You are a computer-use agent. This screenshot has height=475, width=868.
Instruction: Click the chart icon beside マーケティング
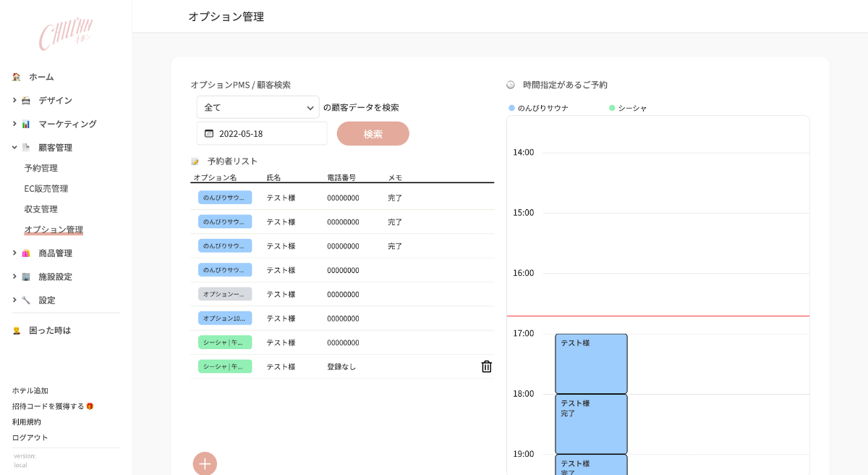pos(26,124)
